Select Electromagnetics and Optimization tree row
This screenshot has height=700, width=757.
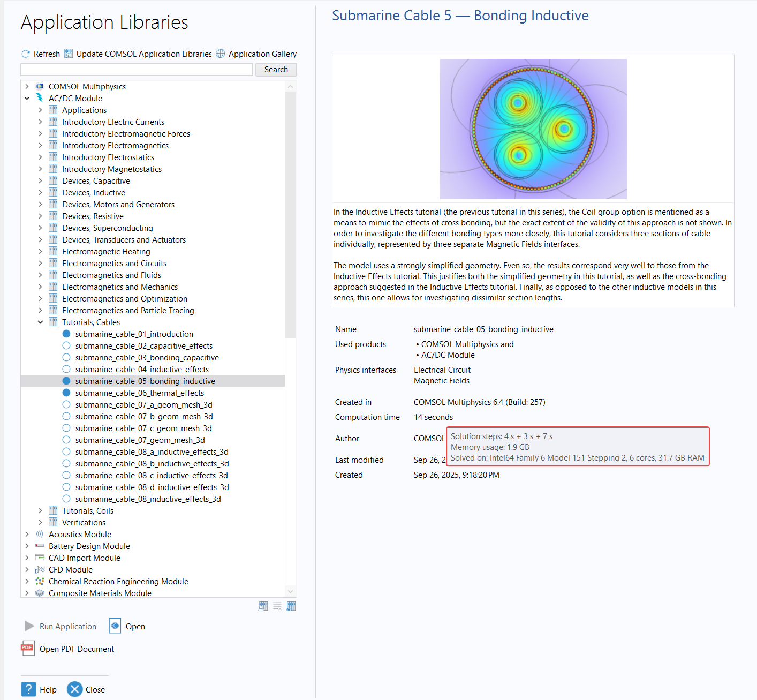tap(153, 298)
